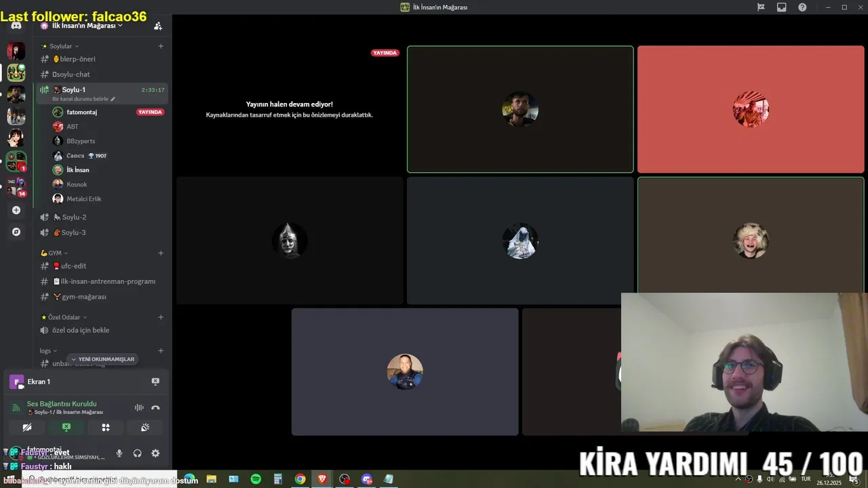Add channel to Özel Odalar category

tap(161, 317)
